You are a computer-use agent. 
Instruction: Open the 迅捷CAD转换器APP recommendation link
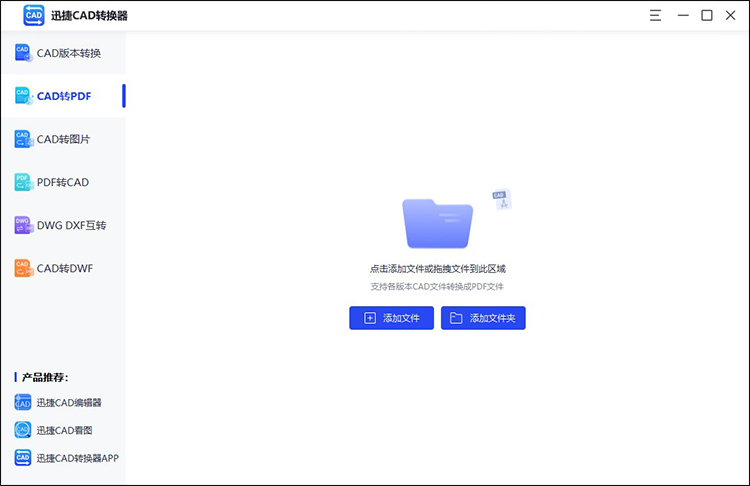[77, 458]
